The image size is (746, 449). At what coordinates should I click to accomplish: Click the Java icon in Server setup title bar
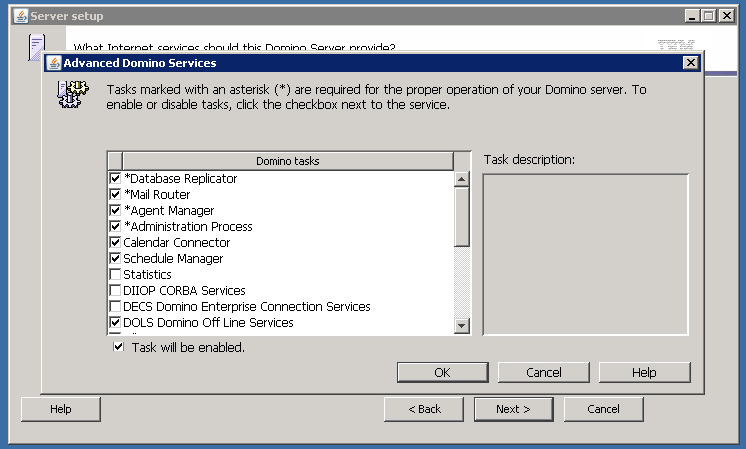point(21,16)
